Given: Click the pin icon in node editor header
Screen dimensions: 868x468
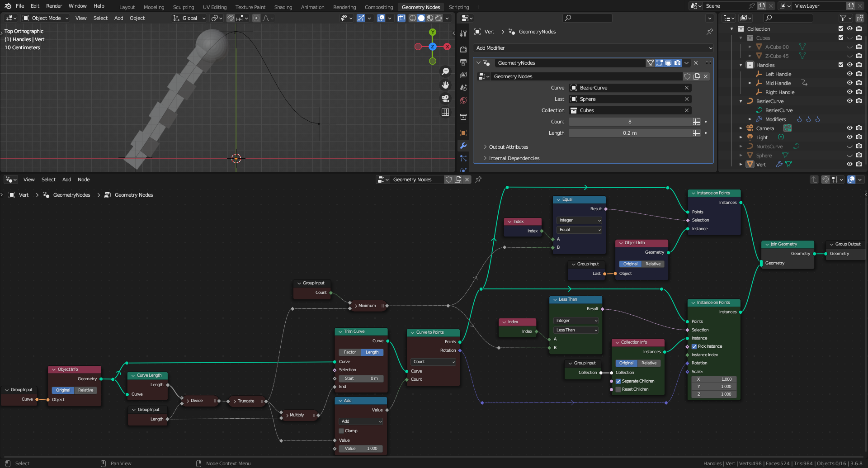Looking at the screenshot, I should [x=478, y=180].
